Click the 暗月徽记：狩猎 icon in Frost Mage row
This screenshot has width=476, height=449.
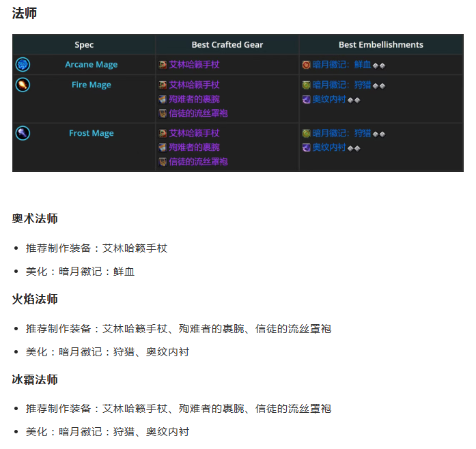coord(307,133)
